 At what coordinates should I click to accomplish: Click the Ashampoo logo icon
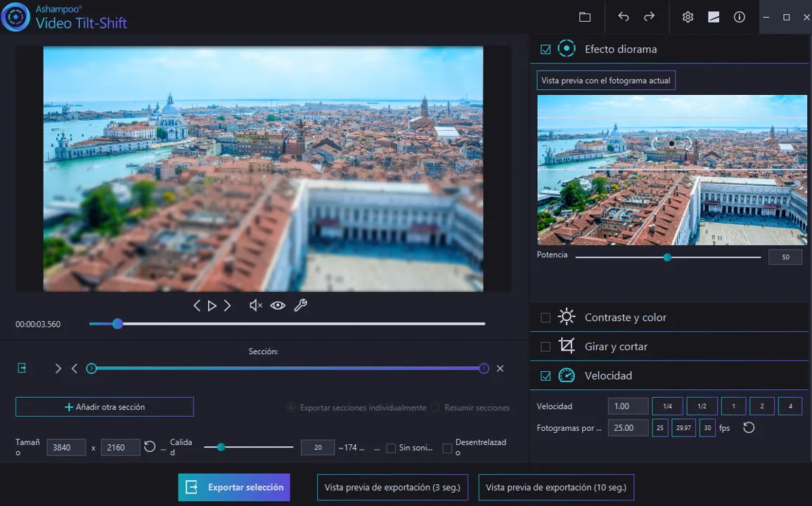15,17
